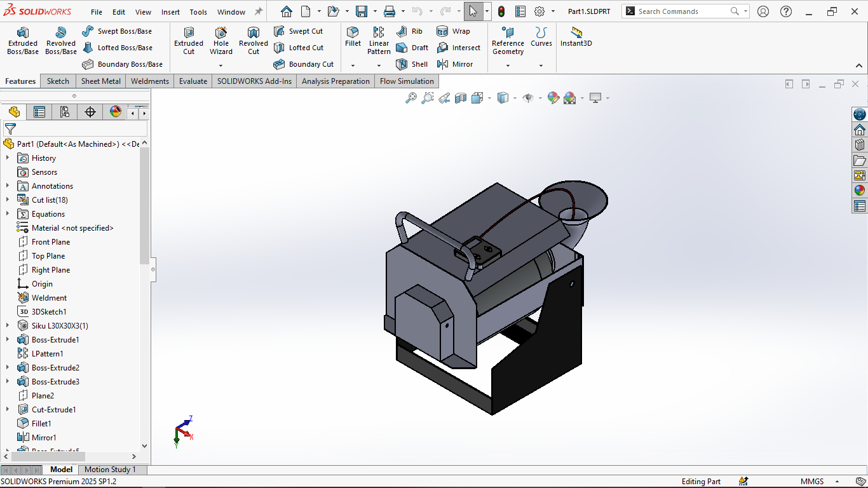Image resolution: width=868 pixels, height=488 pixels.
Task: Open Reference Geometry options
Action: click(x=508, y=41)
